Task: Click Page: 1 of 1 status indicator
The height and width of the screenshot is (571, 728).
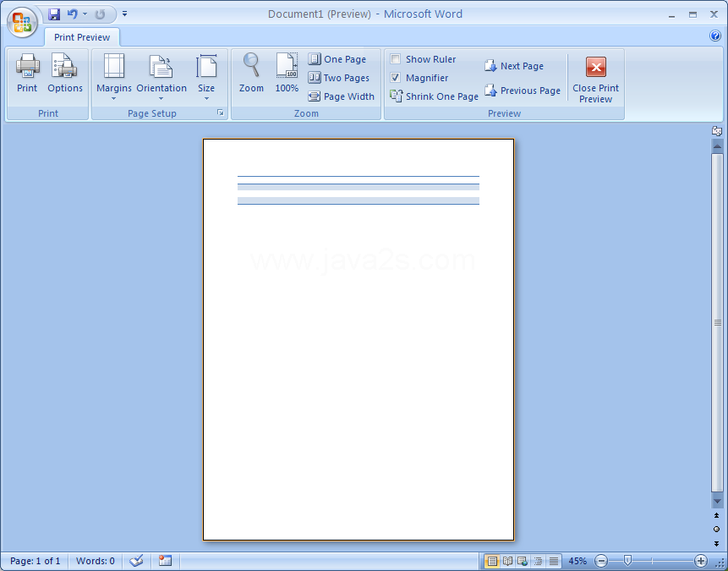Action: click(x=36, y=561)
